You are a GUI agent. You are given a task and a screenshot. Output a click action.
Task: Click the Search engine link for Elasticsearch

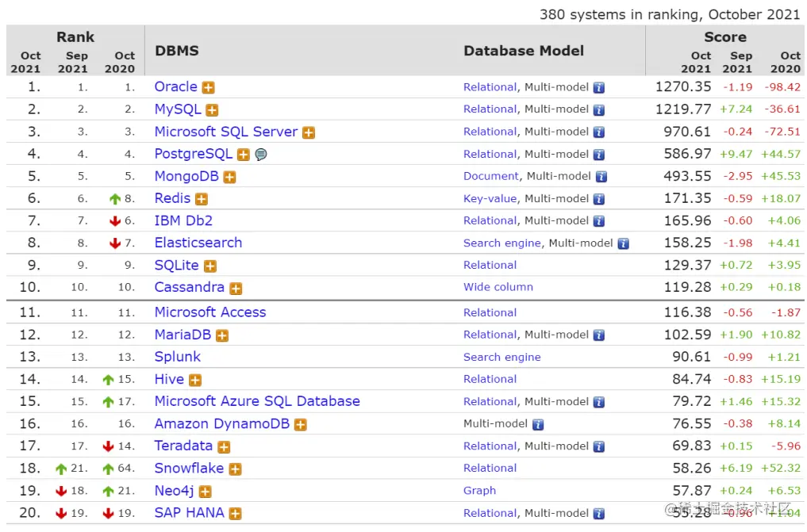pos(502,243)
